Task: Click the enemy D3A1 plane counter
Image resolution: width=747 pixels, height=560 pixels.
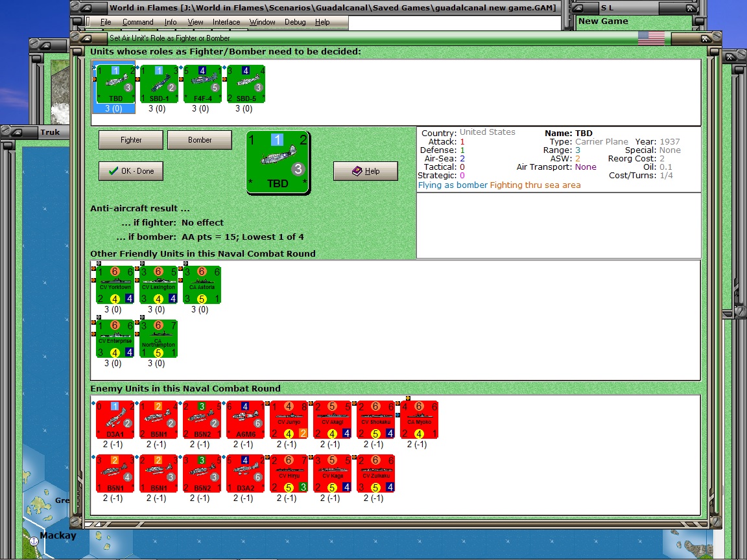Action: [115, 419]
